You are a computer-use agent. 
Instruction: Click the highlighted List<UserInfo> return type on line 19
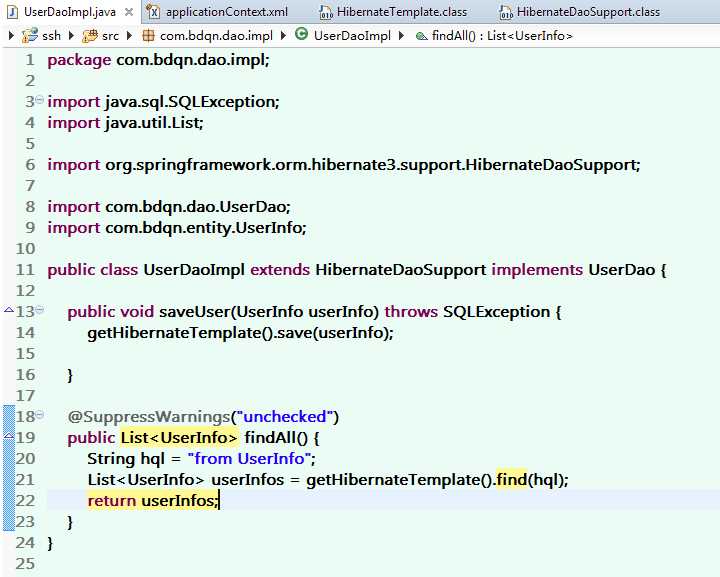pyautogui.click(x=179, y=437)
